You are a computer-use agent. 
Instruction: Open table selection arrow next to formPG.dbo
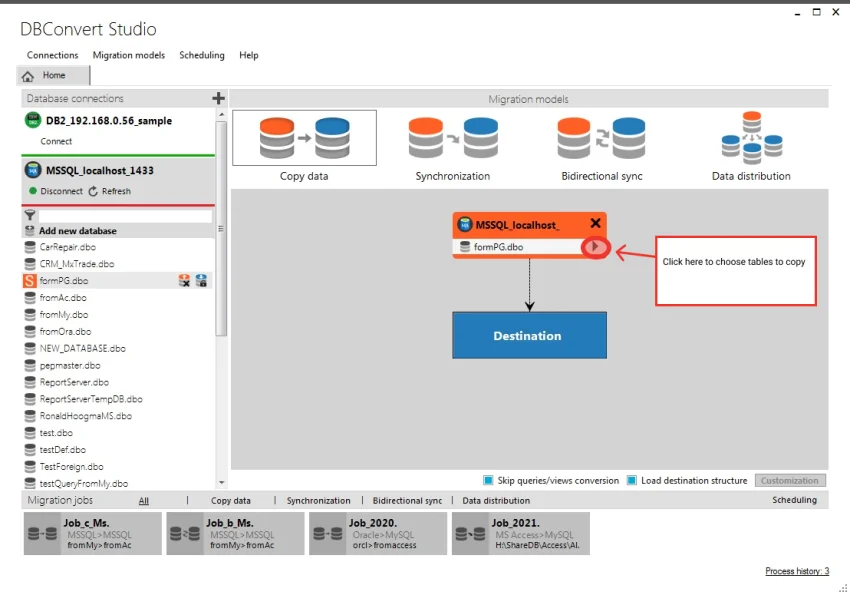tap(595, 247)
